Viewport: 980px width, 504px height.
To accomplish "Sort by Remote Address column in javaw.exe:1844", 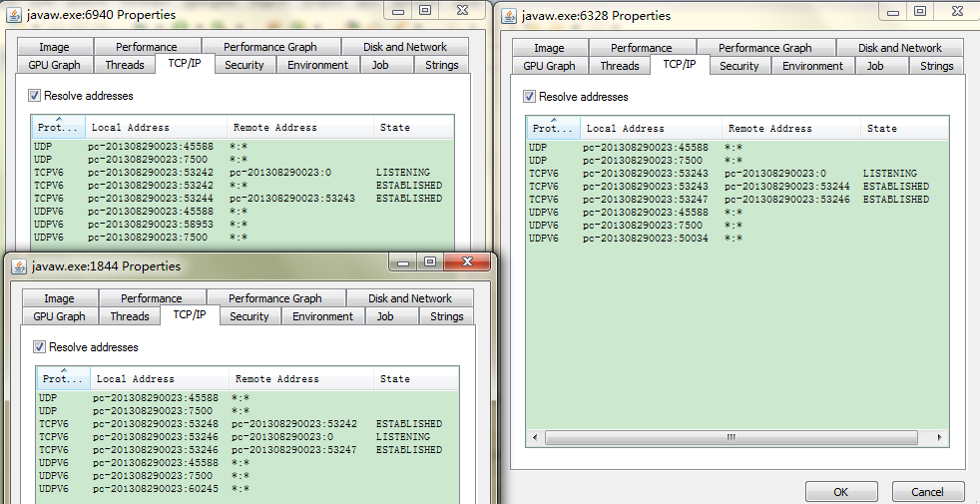I will [301, 378].
